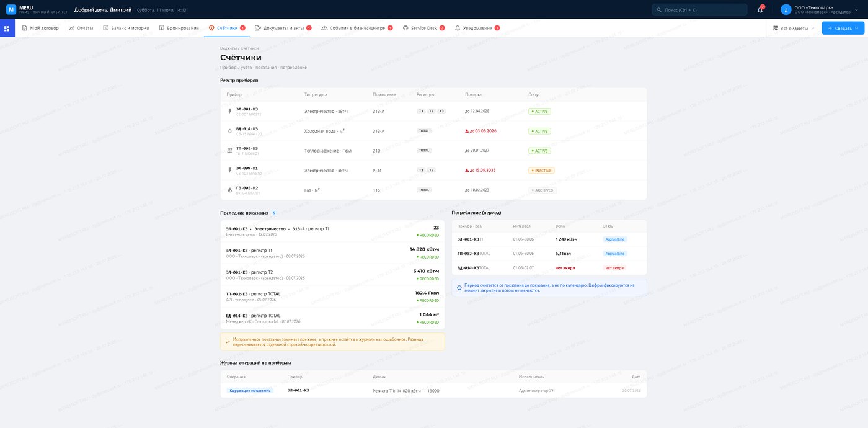Click the reading value 182,4 Гкал

pos(427,292)
